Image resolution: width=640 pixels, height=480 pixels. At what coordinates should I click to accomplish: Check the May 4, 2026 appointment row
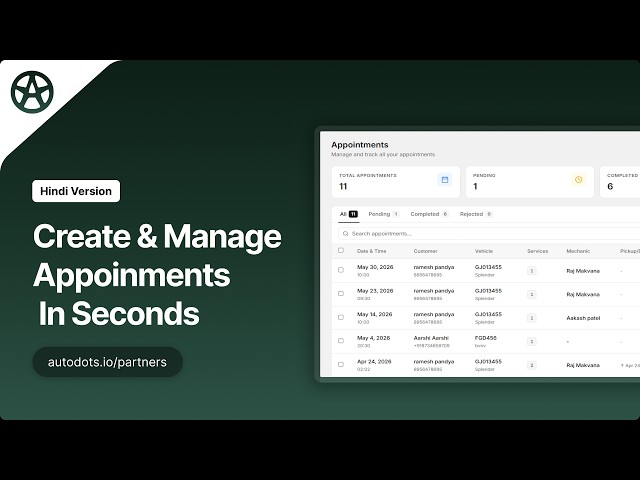341,341
